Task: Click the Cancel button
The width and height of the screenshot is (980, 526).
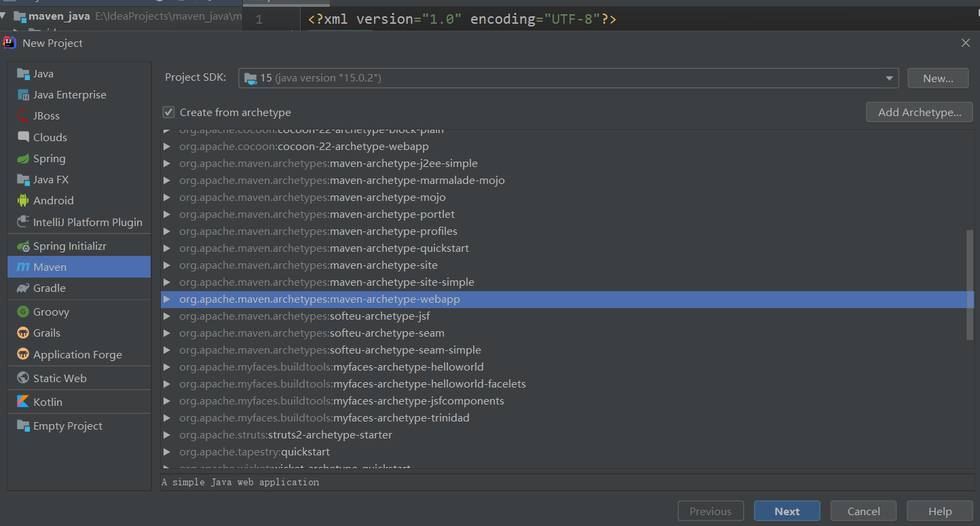Action: point(863,511)
